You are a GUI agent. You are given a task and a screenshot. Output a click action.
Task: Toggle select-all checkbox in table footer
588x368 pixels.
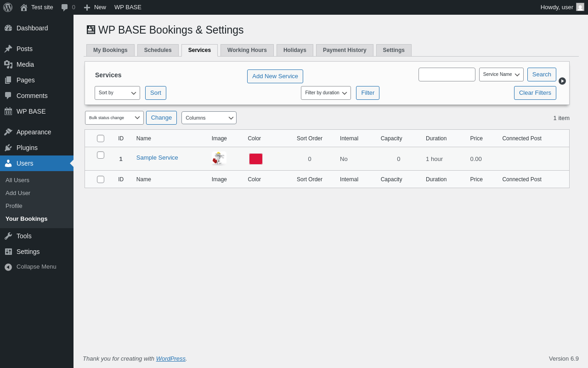pos(101,179)
